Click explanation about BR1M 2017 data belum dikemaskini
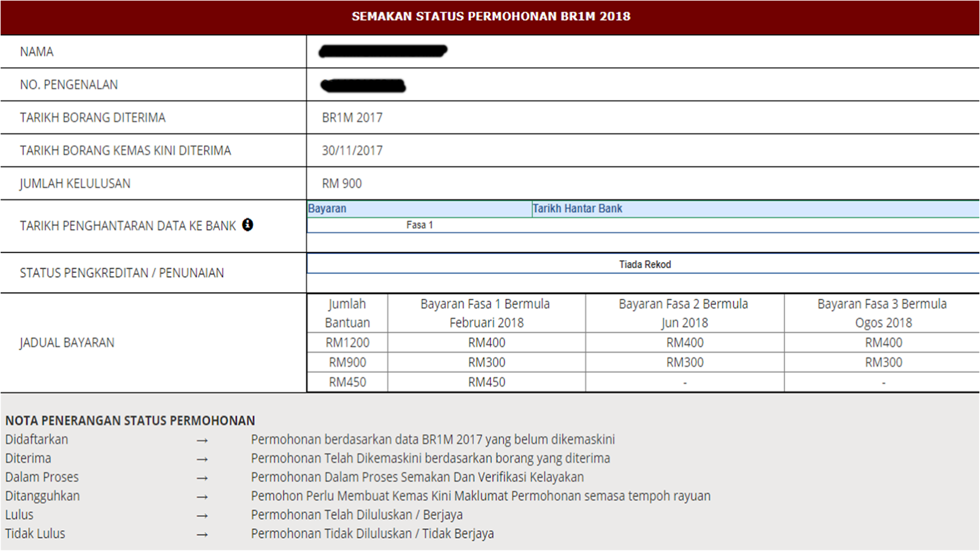980x551 pixels. click(433, 440)
